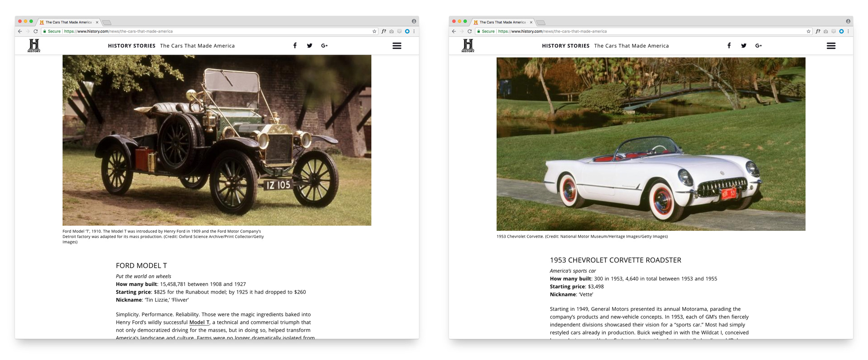Click Secure lock indicator in right window

(486, 31)
